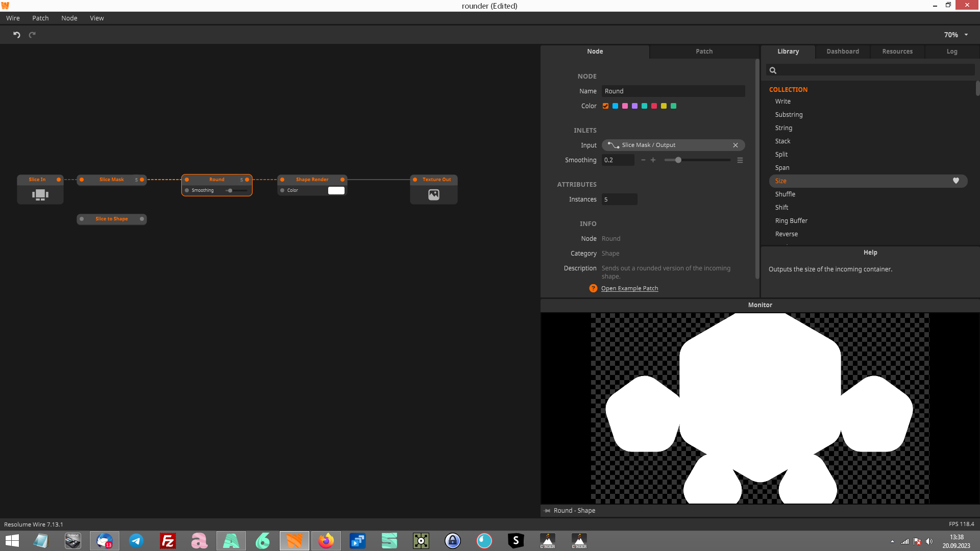Click the redo arrow icon
Screen dimensions: 980x551
pos(32,35)
